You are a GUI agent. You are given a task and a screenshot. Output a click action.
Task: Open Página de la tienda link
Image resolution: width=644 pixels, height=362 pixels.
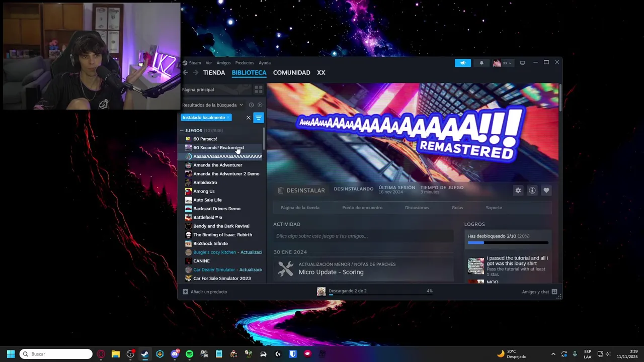click(300, 208)
